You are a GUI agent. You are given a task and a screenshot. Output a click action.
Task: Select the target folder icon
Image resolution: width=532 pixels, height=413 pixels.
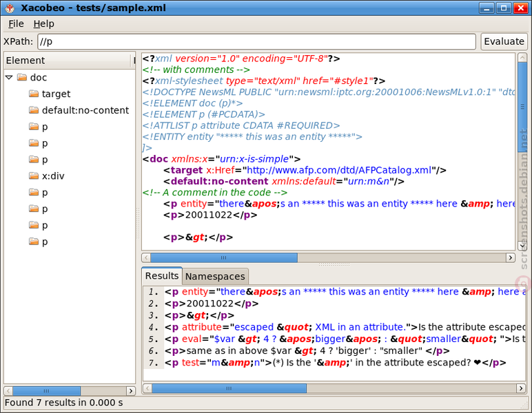tap(34, 94)
